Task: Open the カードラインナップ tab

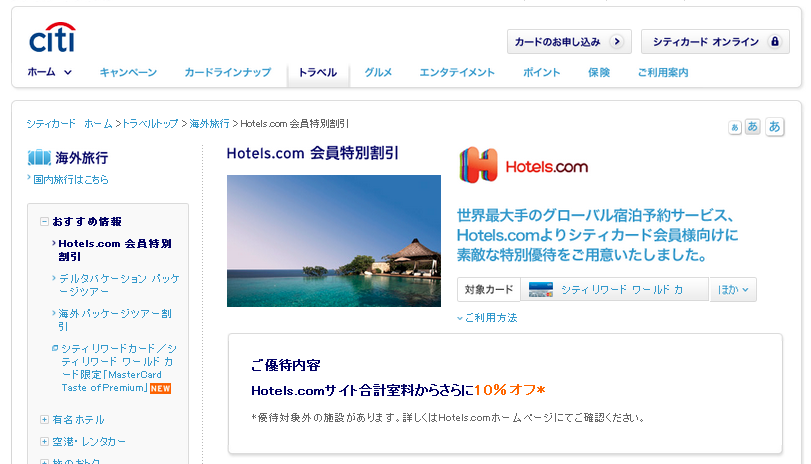Action: pyautogui.click(x=228, y=72)
